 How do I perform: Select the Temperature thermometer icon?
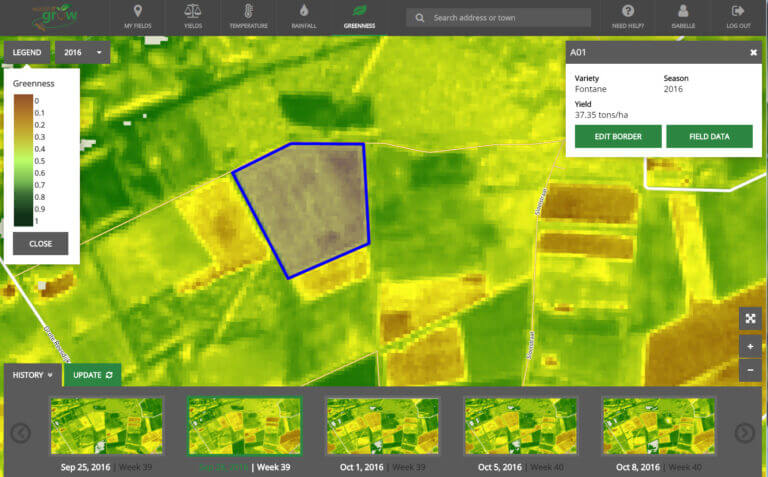point(247,12)
